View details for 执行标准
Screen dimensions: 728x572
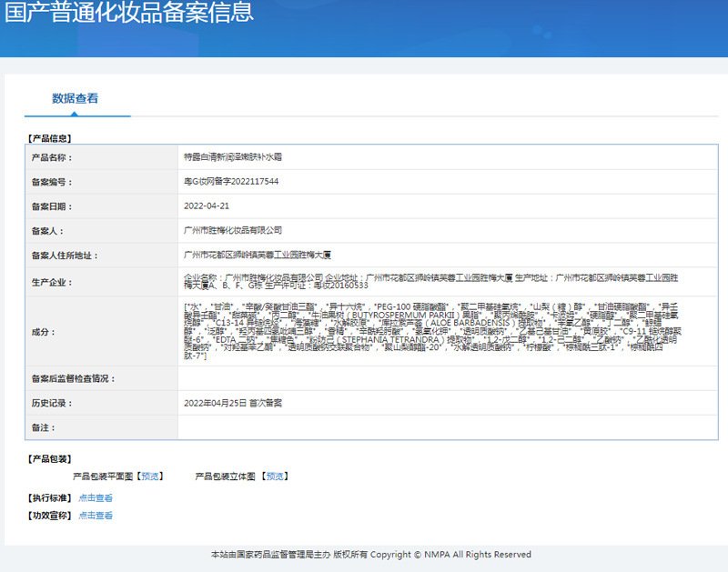[96, 497]
